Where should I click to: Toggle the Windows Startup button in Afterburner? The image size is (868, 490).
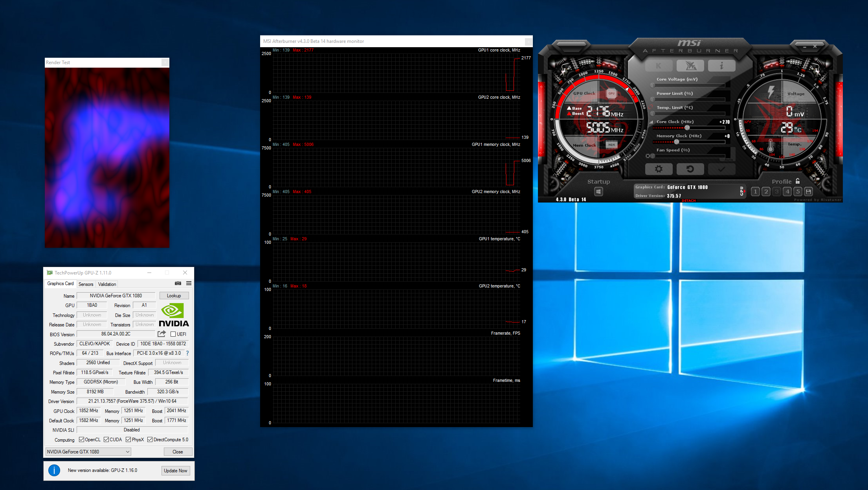tap(598, 192)
